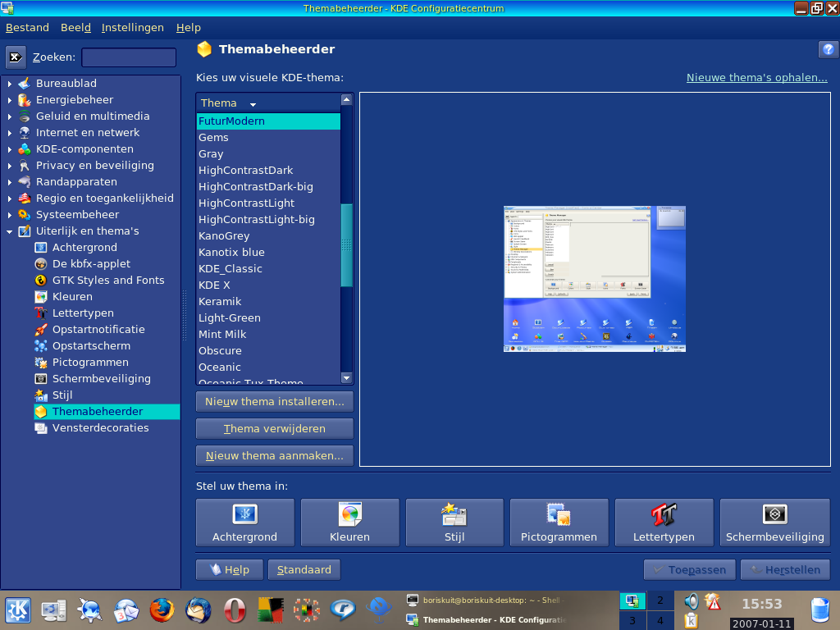Open the KDE K menu
The image size is (840, 630).
pos(18,610)
